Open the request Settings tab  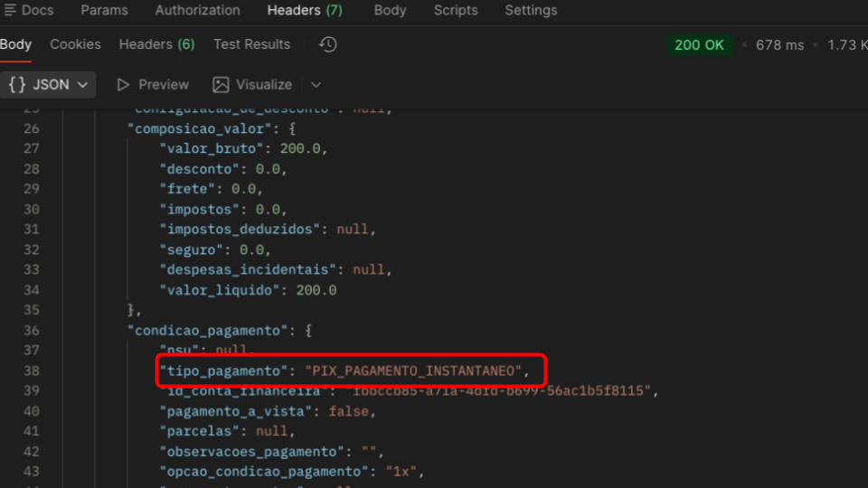531,10
